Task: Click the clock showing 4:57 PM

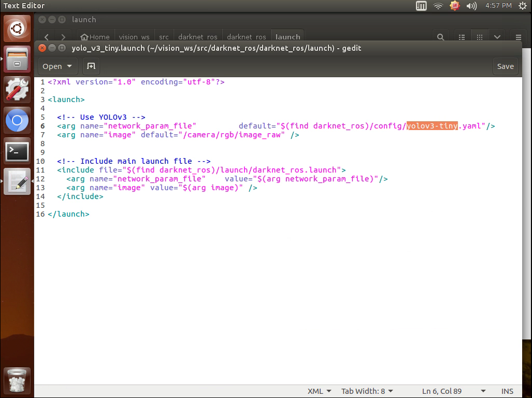Action: (498, 6)
